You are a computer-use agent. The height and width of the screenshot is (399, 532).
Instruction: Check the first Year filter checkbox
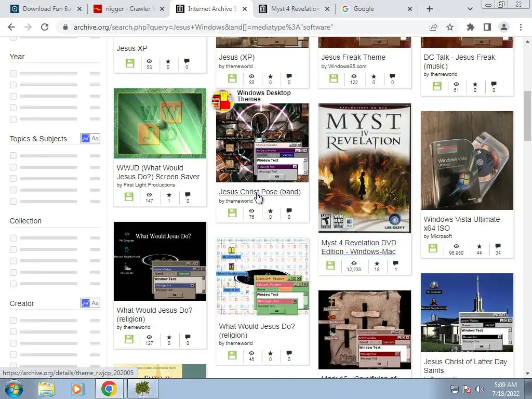(13, 73)
